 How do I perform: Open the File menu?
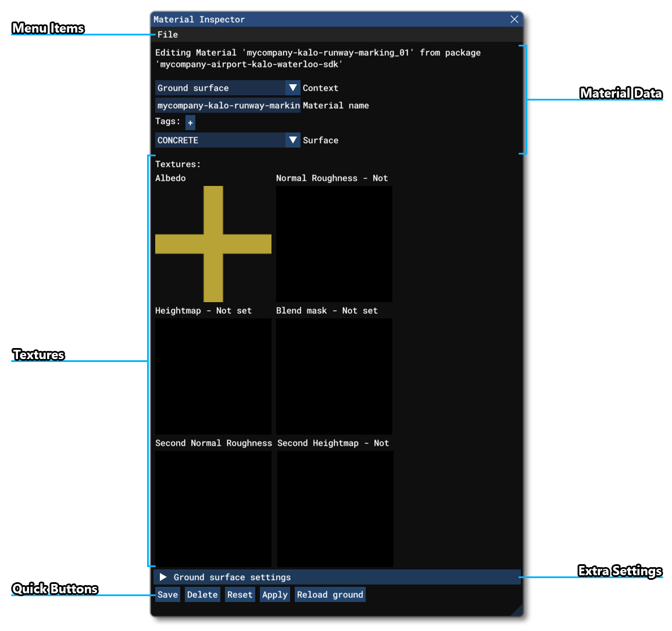(x=167, y=34)
